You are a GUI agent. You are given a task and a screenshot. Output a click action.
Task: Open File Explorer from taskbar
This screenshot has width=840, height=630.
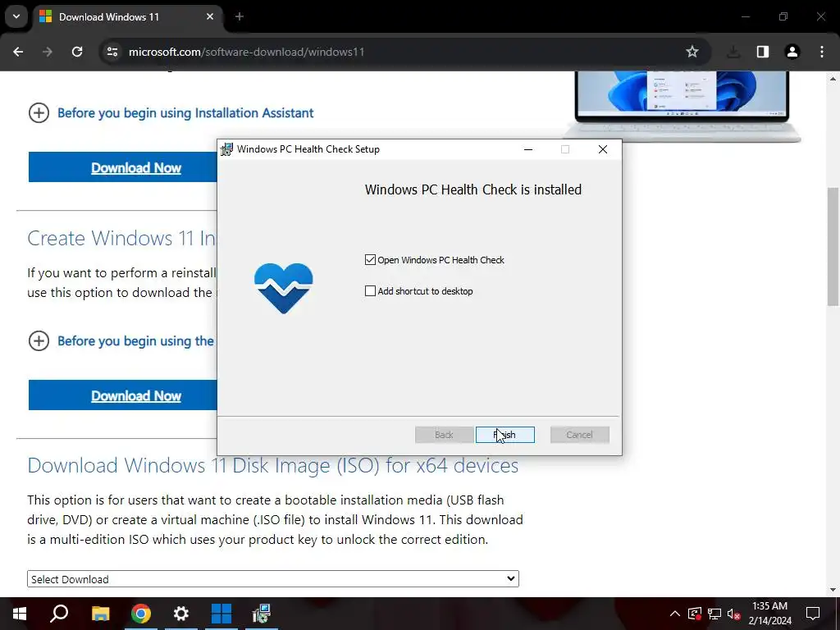100,614
